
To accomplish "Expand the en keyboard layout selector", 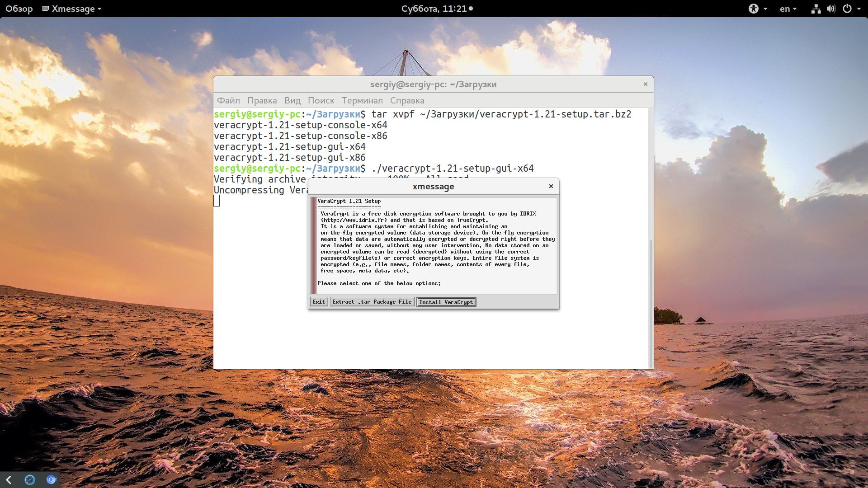I will pyautogui.click(x=788, y=9).
